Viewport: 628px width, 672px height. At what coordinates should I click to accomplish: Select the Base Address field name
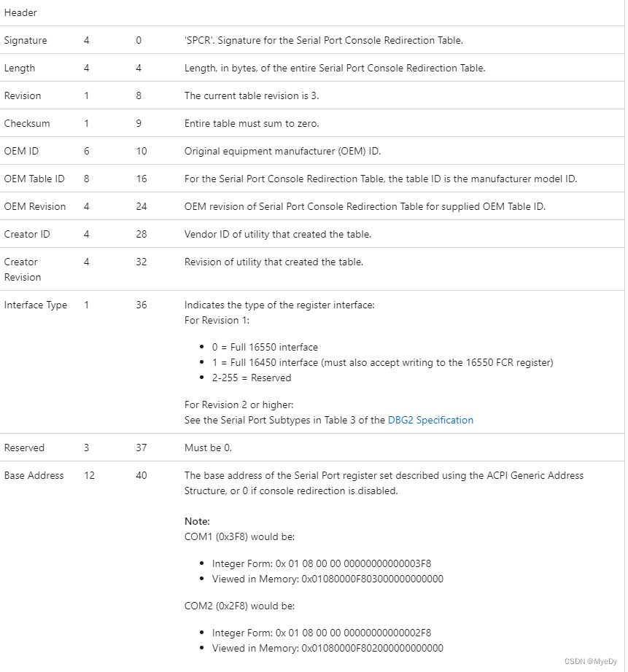click(34, 475)
